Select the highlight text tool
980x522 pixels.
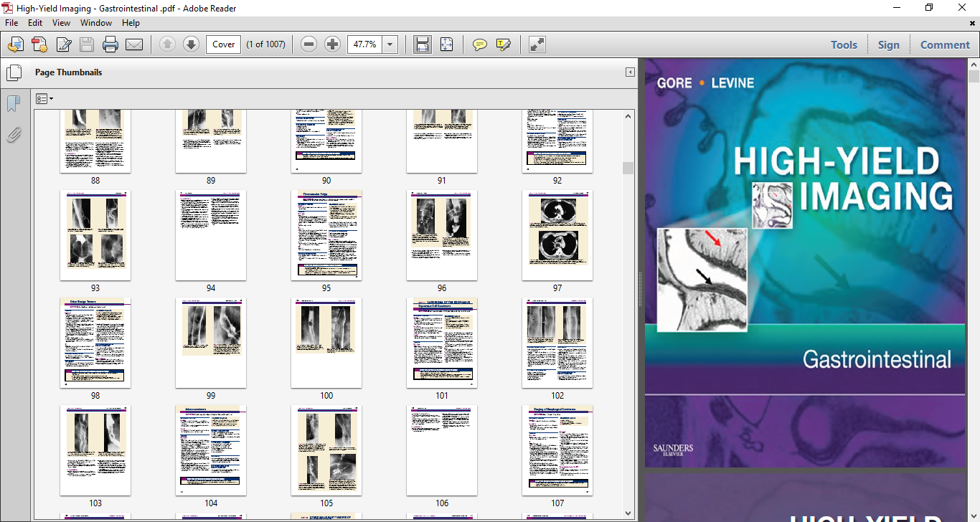coord(504,44)
